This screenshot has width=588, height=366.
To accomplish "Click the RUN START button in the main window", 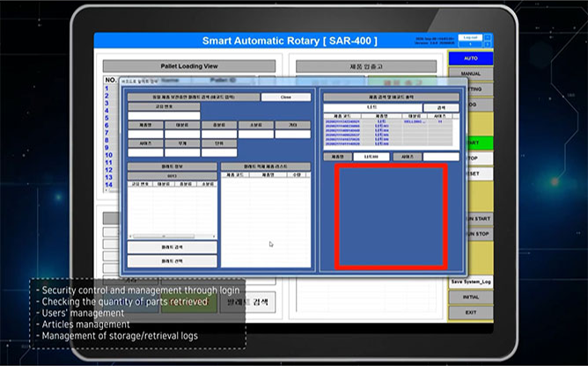I will tap(480, 218).
